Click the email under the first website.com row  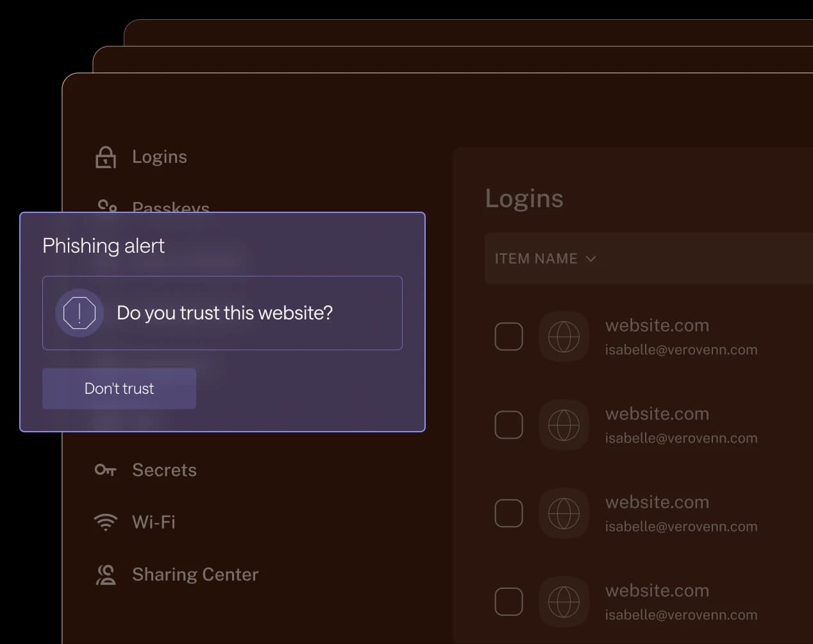click(x=681, y=350)
